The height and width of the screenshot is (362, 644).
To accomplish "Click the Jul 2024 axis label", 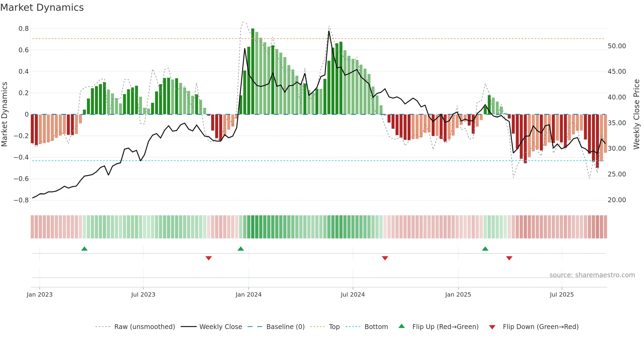I will (353, 294).
